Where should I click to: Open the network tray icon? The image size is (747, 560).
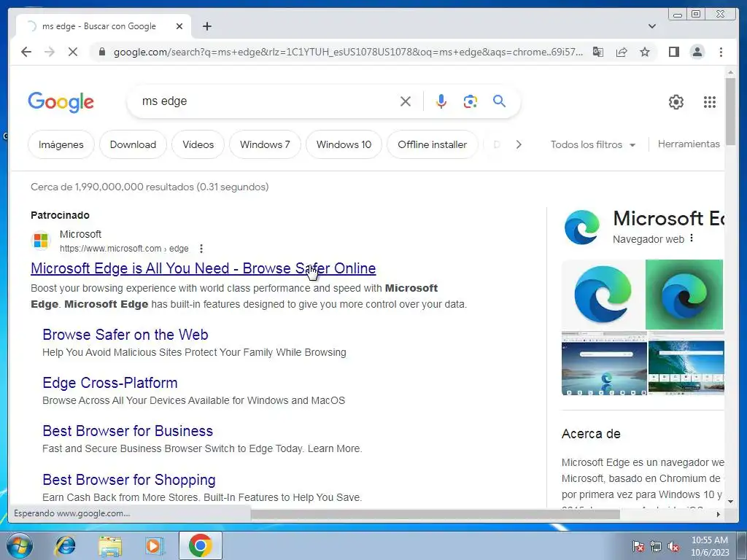(x=656, y=546)
